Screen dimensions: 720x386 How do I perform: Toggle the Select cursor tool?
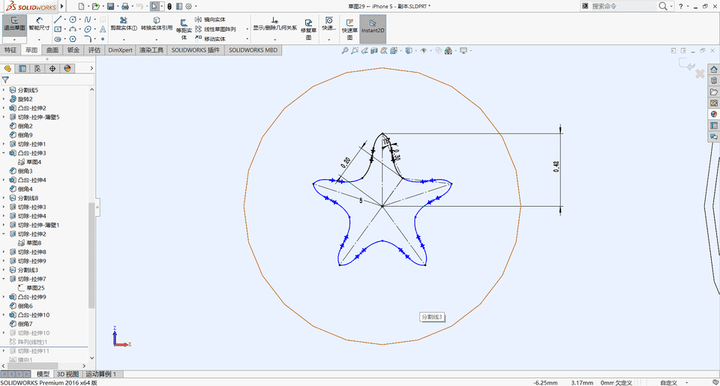[155, 6]
